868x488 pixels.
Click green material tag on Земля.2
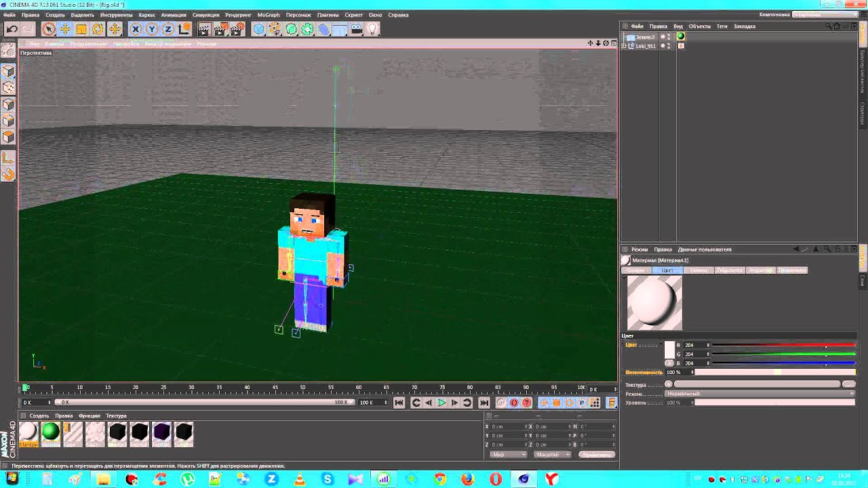click(x=681, y=37)
